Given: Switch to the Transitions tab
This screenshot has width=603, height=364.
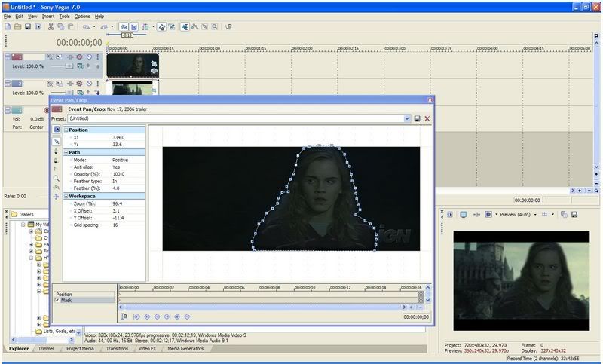Looking at the screenshot, I should pyautogui.click(x=117, y=349).
